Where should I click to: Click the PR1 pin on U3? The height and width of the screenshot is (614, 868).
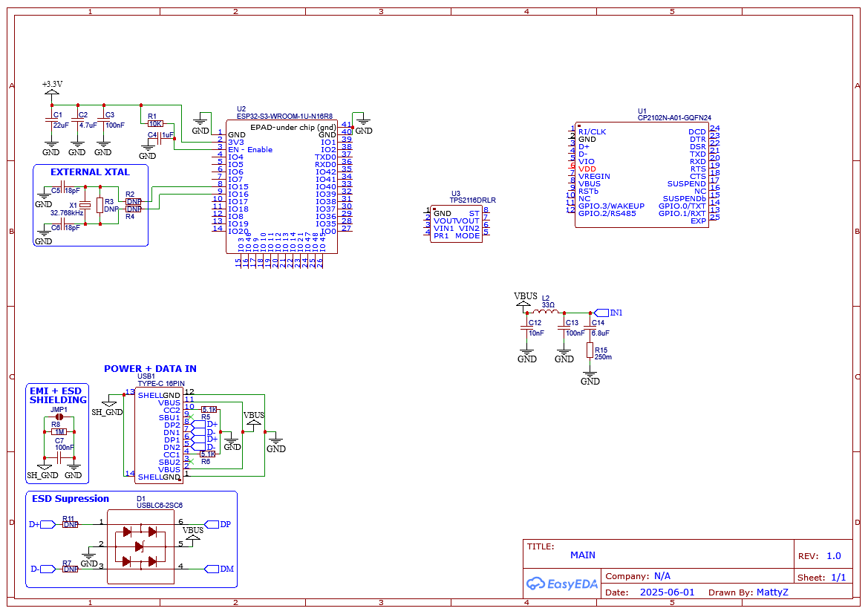pos(441,236)
